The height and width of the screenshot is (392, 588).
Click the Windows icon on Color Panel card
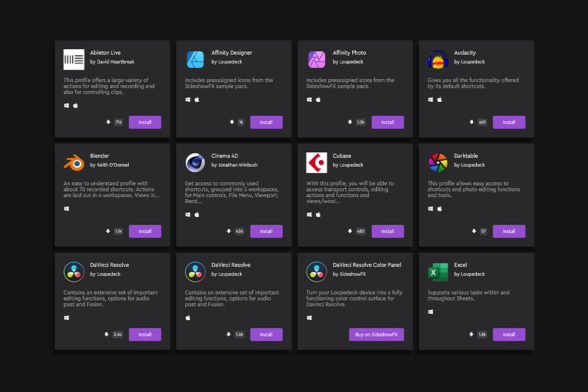click(309, 318)
